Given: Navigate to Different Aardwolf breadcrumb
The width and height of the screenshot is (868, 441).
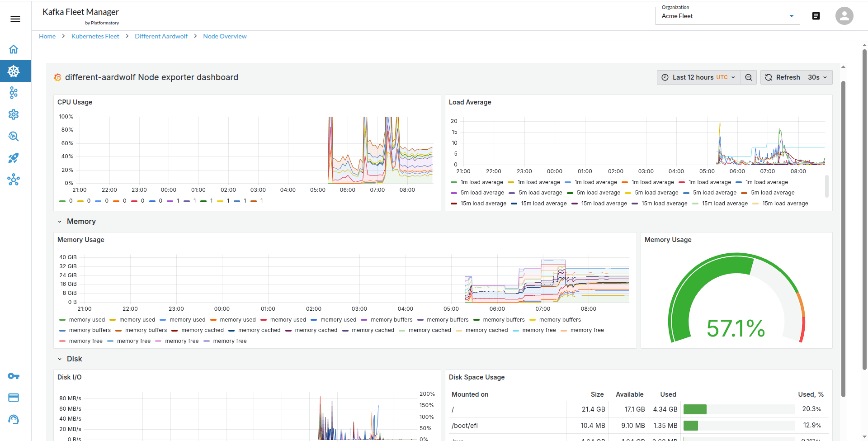Looking at the screenshot, I should (161, 36).
